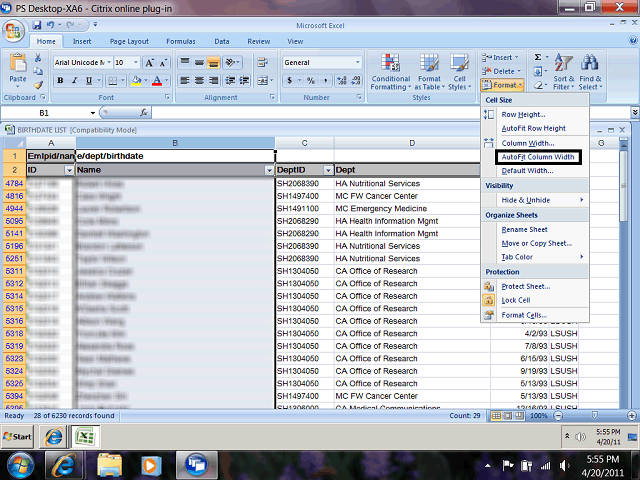
Task: Click the Find & Select icon
Action: pyautogui.click(x=590, y=70)
